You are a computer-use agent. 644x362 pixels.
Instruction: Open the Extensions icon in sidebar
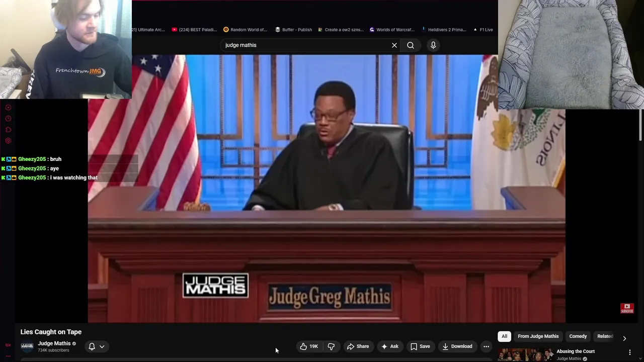[x=8, y=130]
